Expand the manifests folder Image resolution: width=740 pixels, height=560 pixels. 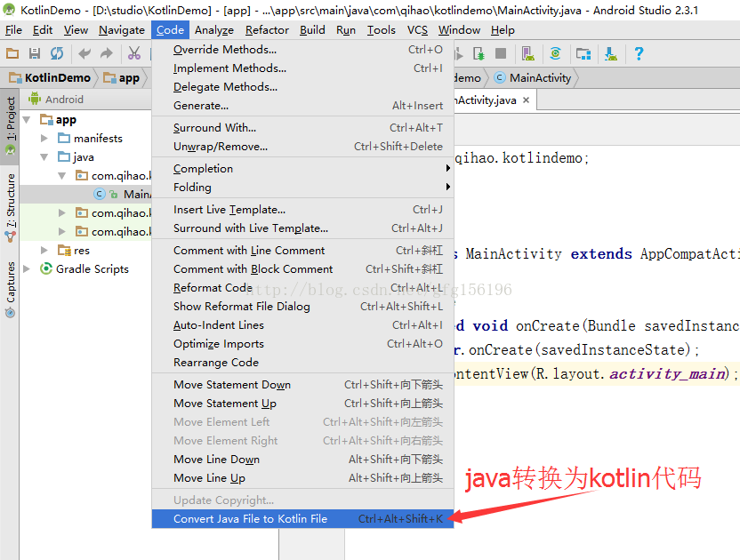44,139
